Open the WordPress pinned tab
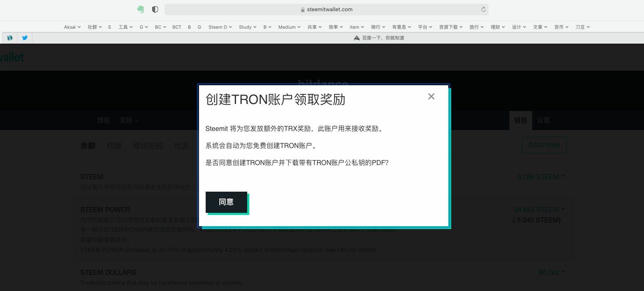This screenshot has height=291, width=644. tap(10, 38)
